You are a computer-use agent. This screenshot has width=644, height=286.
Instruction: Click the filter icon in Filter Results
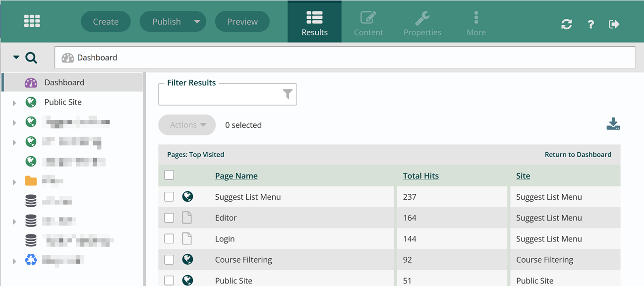pos(287,94)
